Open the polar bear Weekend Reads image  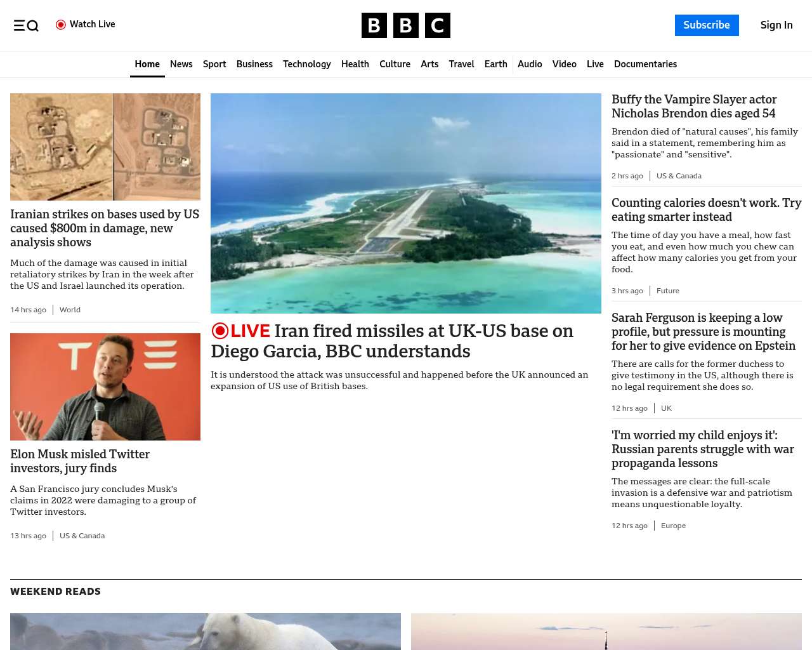[206, 632]
